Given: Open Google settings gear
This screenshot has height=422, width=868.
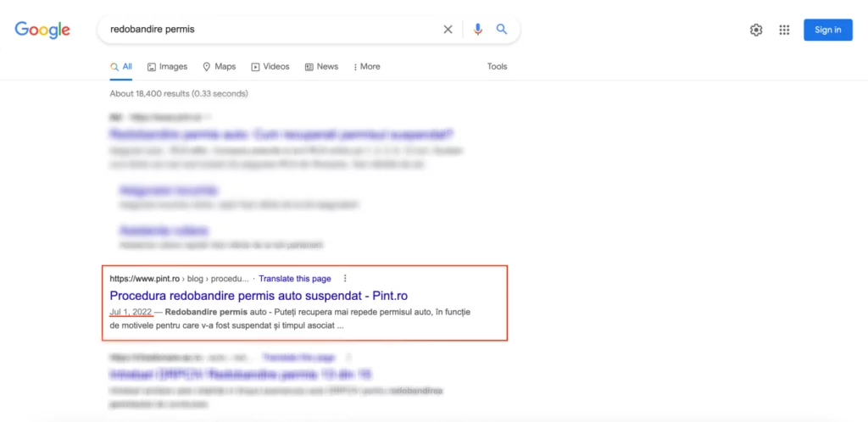Looking at the screenshot, I should point(756,31).
